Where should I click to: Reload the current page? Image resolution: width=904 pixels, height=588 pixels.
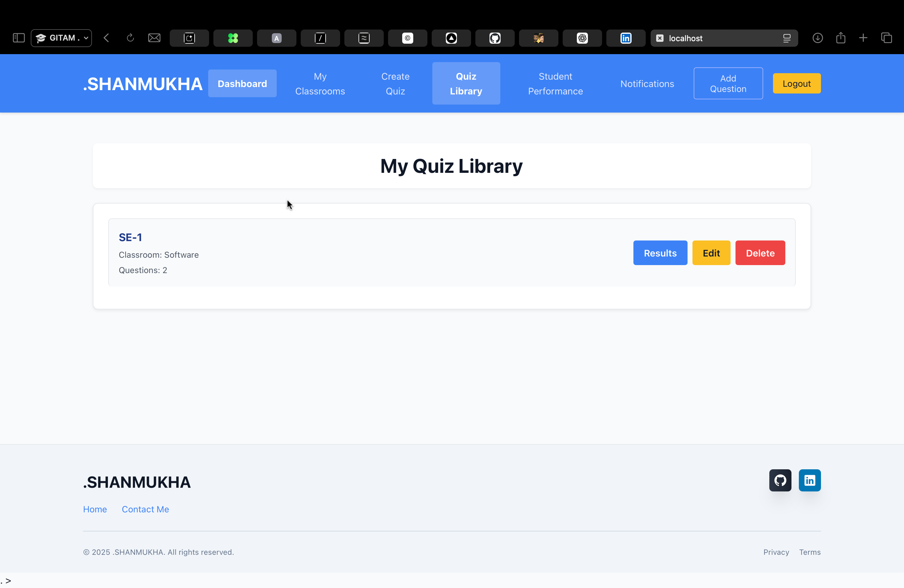[130, 38]
